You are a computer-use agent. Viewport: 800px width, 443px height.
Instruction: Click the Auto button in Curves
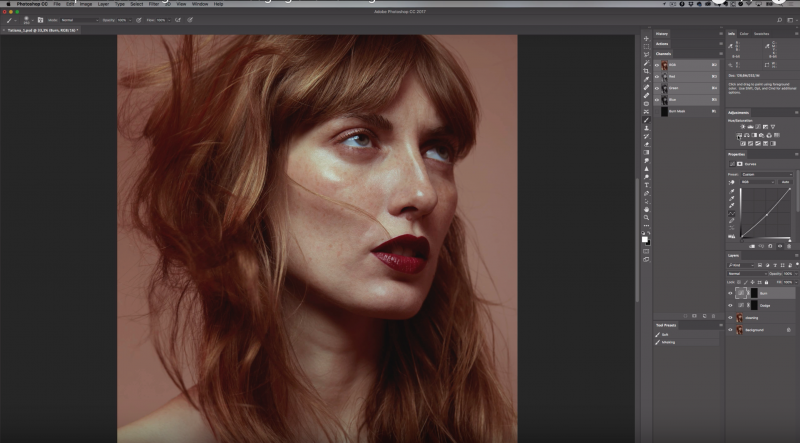coord(785,182)
